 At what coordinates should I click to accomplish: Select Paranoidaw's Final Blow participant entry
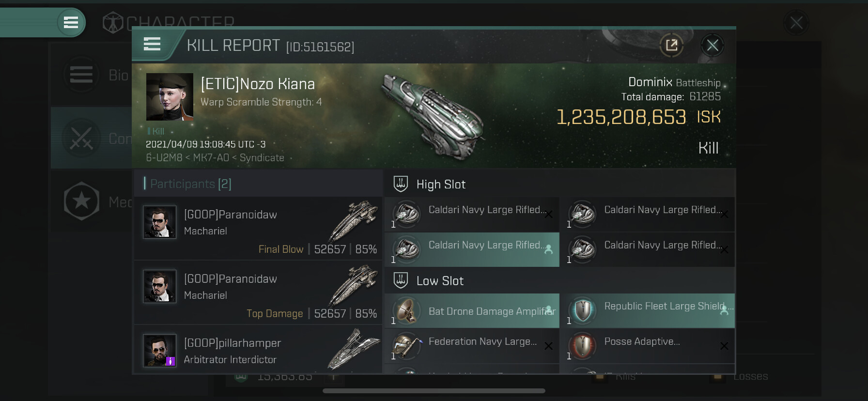click(x=259, y=229)
